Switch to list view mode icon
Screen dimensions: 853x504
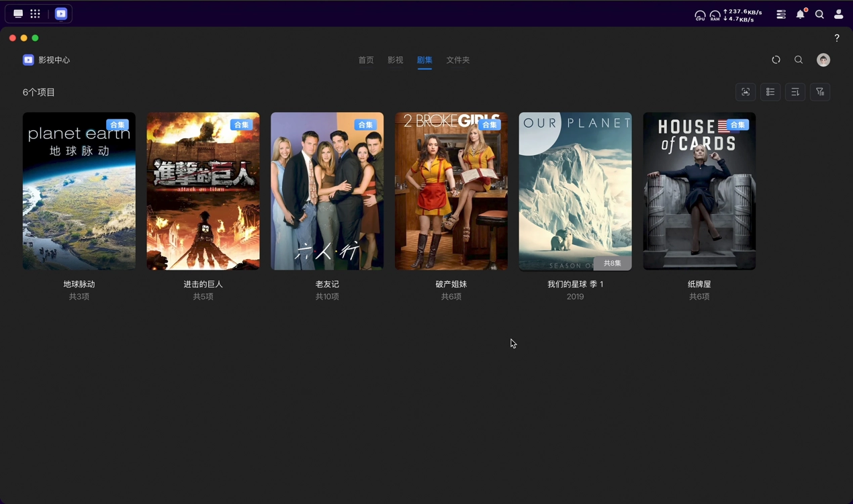770,92
